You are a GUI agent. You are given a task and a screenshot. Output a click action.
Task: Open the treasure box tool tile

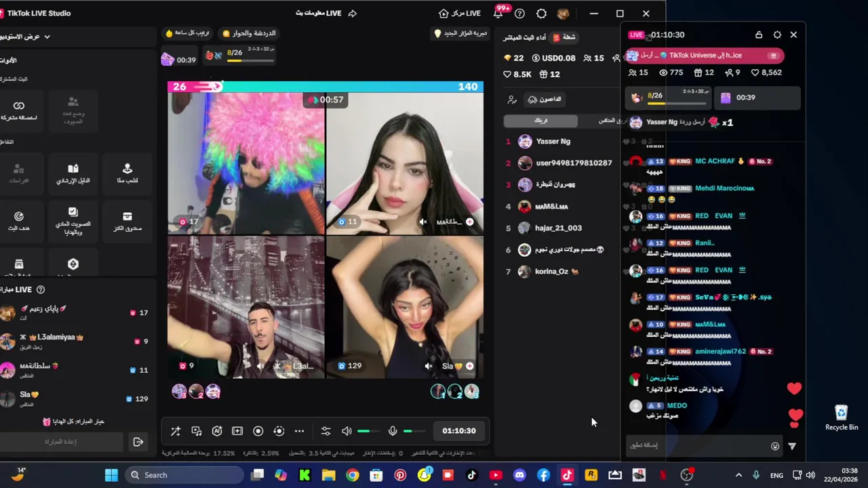click(x=127, y=222)
